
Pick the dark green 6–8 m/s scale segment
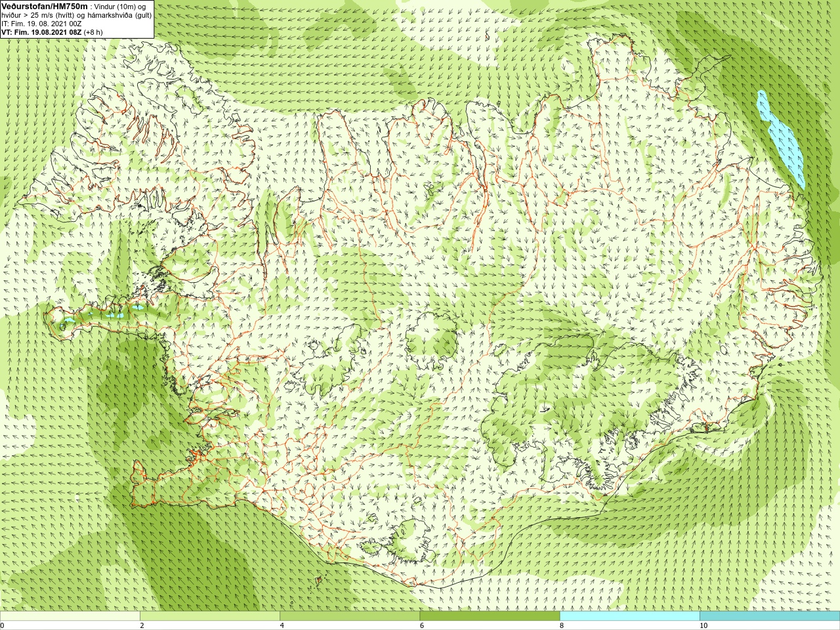pos(490,616)
